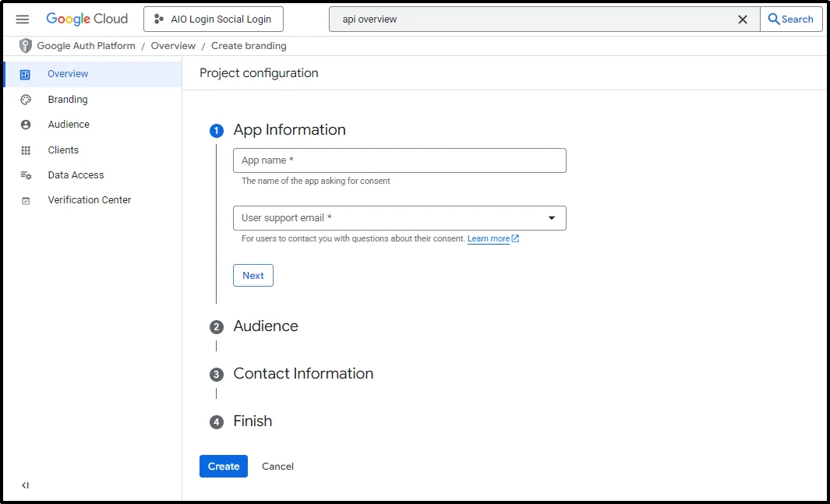Click the Google Cloud logo
830x504 pixels.
pos(87,19)
